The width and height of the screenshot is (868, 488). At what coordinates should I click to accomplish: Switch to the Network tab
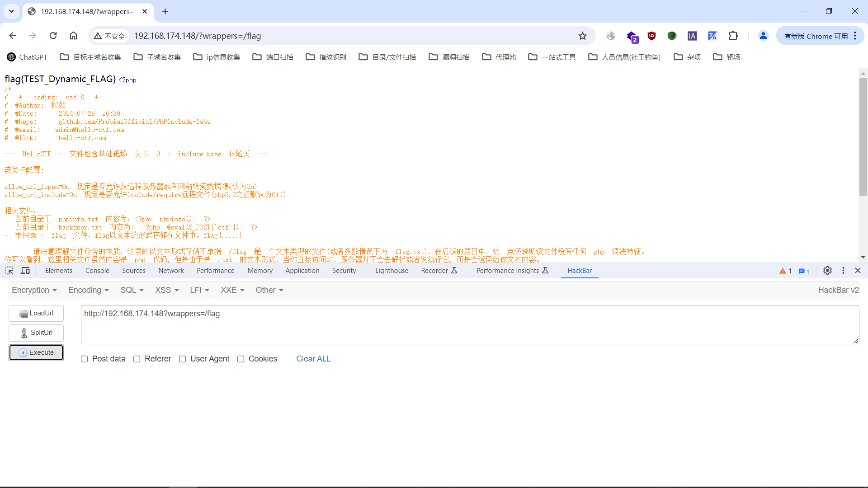(171, 271)
